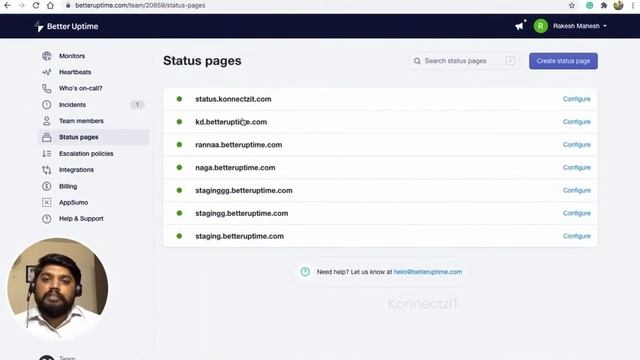Click the green browser extension icon
Image resolution: width=640 pixels, height=360 pixels.
coord(589,5)
